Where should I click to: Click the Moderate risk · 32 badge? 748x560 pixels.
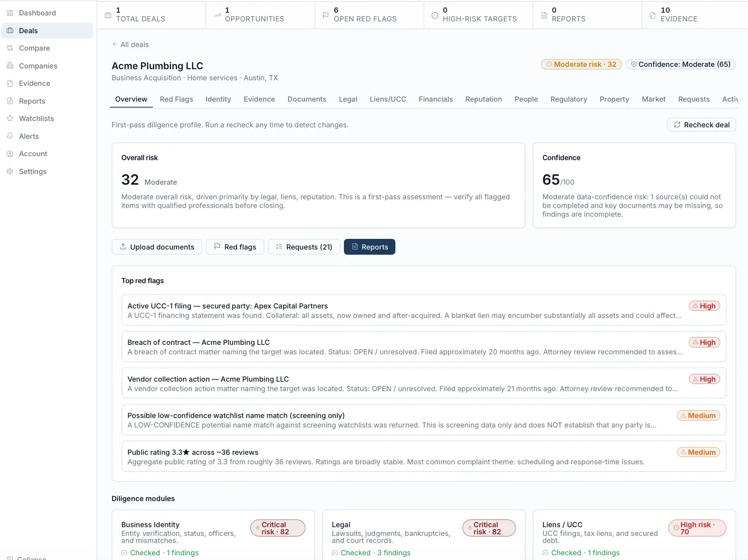pyautogui.click(x=581, y=64)
